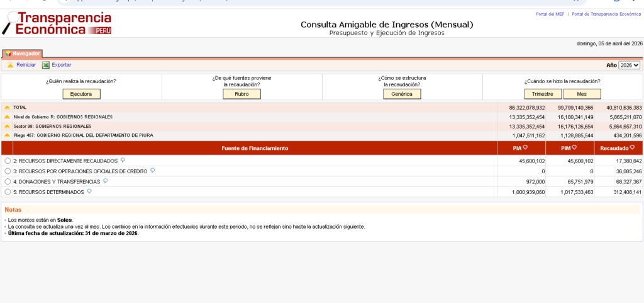The width and height of the screenshot is (644, 303).
Task: Collapse the TOTAL row with its arrow
Action: coord(7,108)
